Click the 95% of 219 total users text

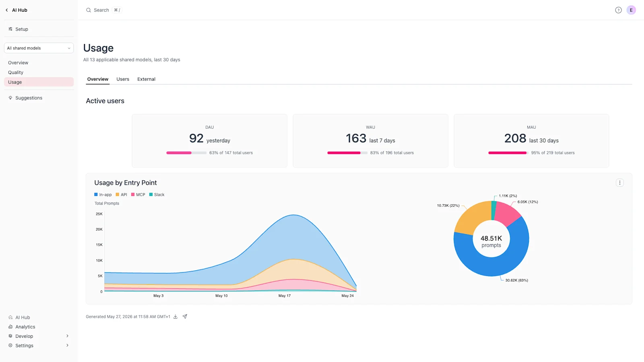[553, 153]
